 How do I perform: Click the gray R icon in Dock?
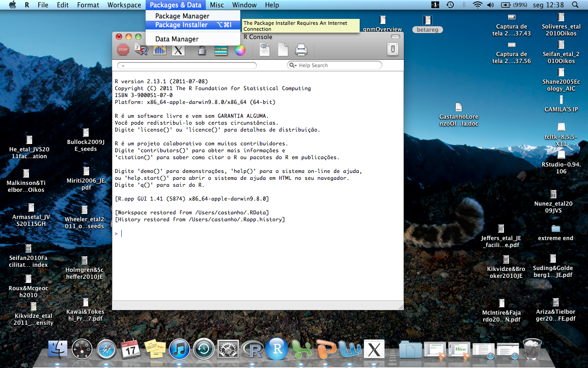[252, 350]
